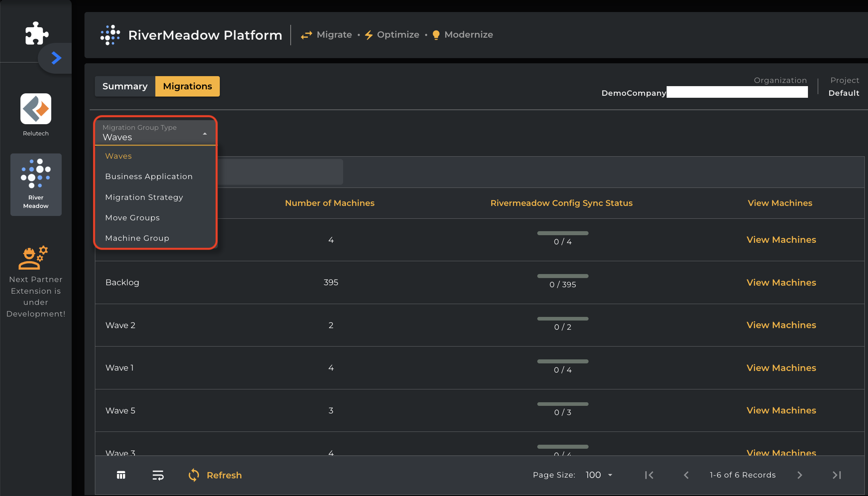
Task: Switch to the Summary tab
Action: click(x=125, y=87)
